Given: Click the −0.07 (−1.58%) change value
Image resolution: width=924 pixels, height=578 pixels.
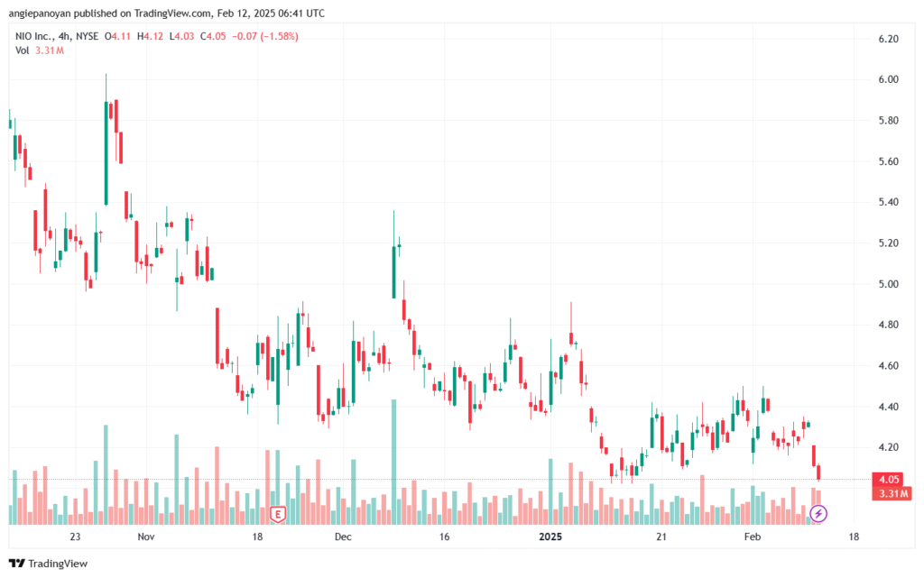Looking at the screenshot, I should (266, 36).
